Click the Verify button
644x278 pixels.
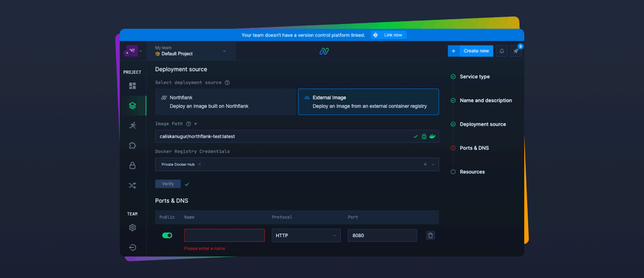168,184
